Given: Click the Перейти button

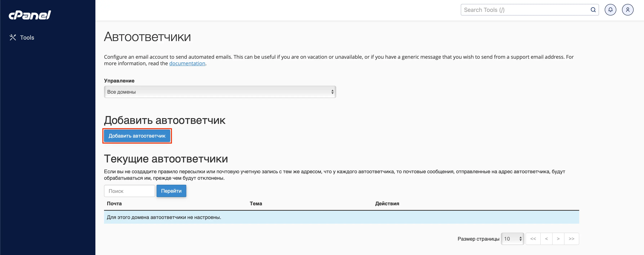Looking at the screenshot, I should [x=171, y=191].
